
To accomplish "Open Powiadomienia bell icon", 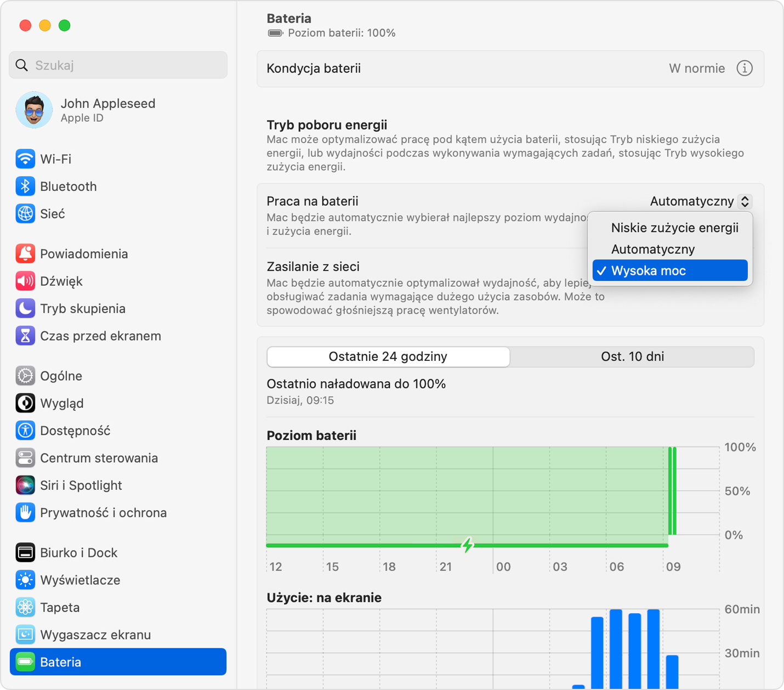I will coord(25,254).
